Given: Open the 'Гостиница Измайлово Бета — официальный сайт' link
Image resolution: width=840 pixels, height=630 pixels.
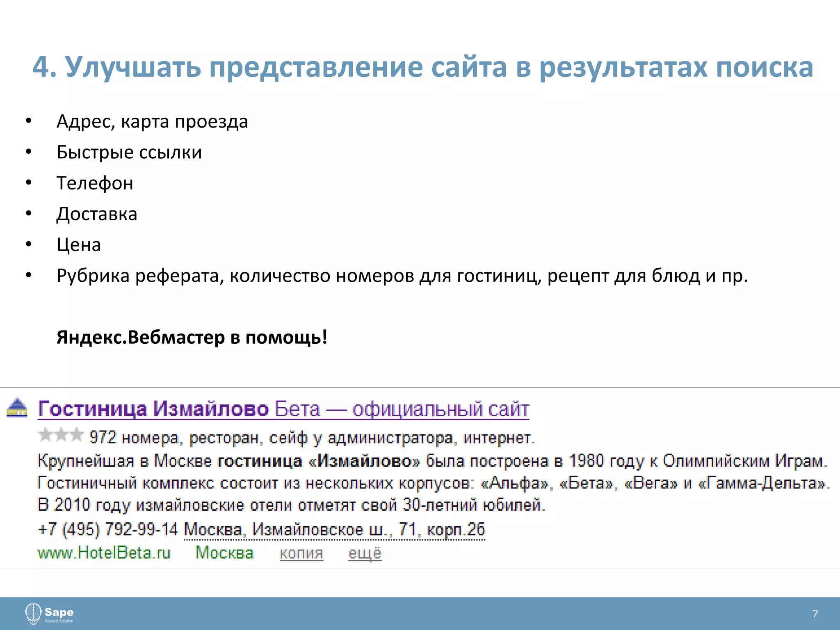Looking at the screenshot, I should pos(283,409).
